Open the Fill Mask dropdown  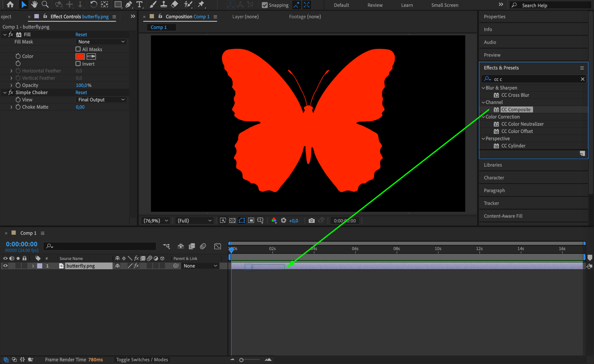point(101,42)
